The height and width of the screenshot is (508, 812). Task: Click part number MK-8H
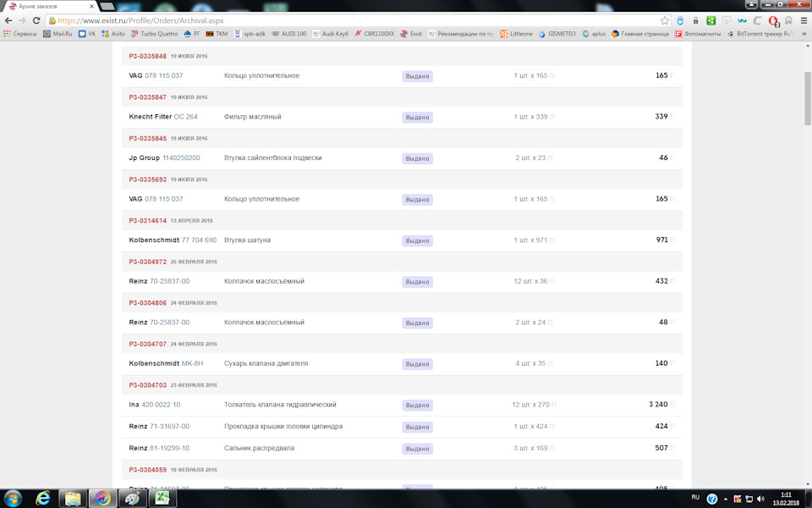click(192, 363)
